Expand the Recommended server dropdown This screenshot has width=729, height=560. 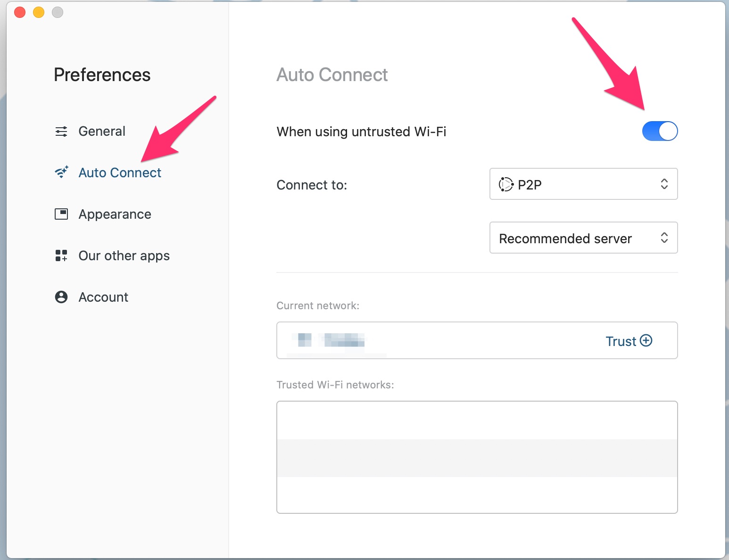click(583, 238)
